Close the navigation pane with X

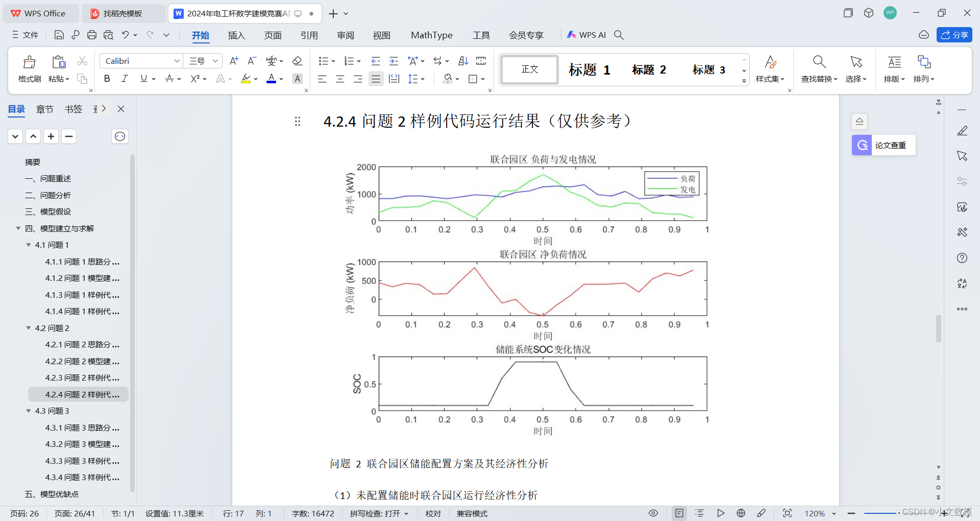[x=121, y=109]
